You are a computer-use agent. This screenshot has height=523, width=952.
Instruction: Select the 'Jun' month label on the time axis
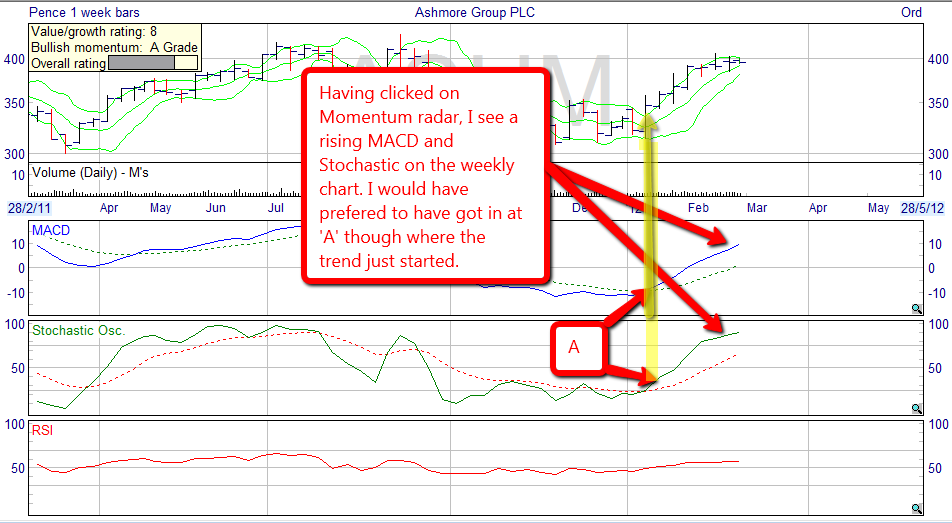[216, 208]
